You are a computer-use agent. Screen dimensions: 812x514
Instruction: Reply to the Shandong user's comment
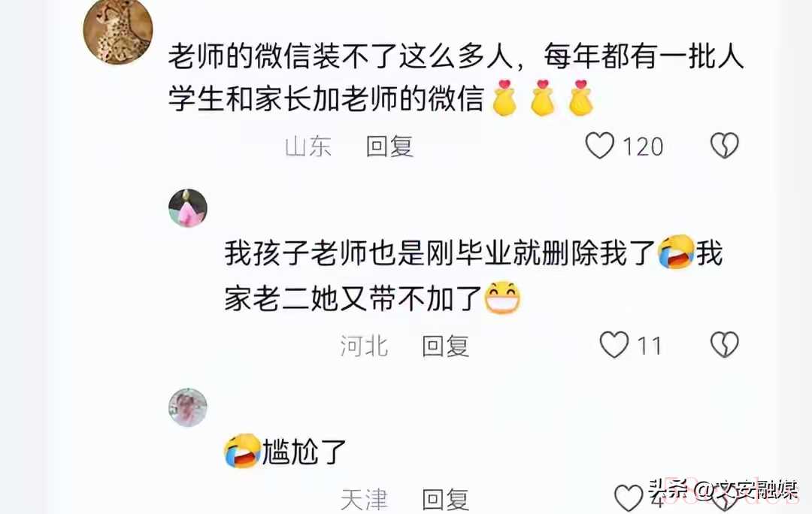pos(389,147)
